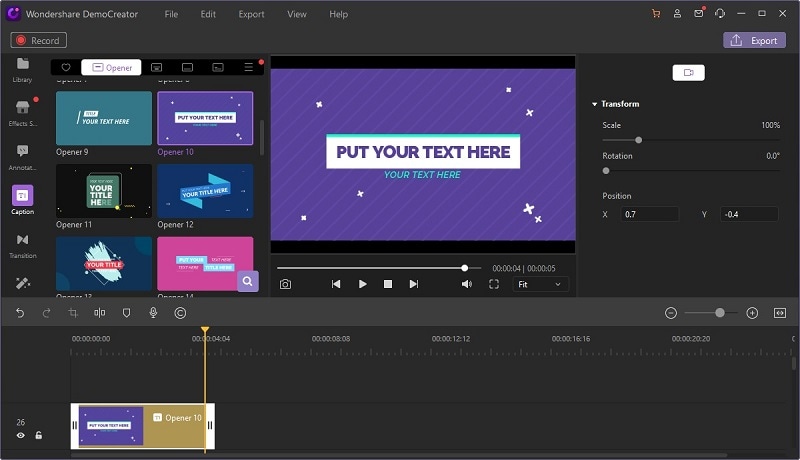Toggle the track lock icon
800x460 pixels.
click(x=39, y=435)
